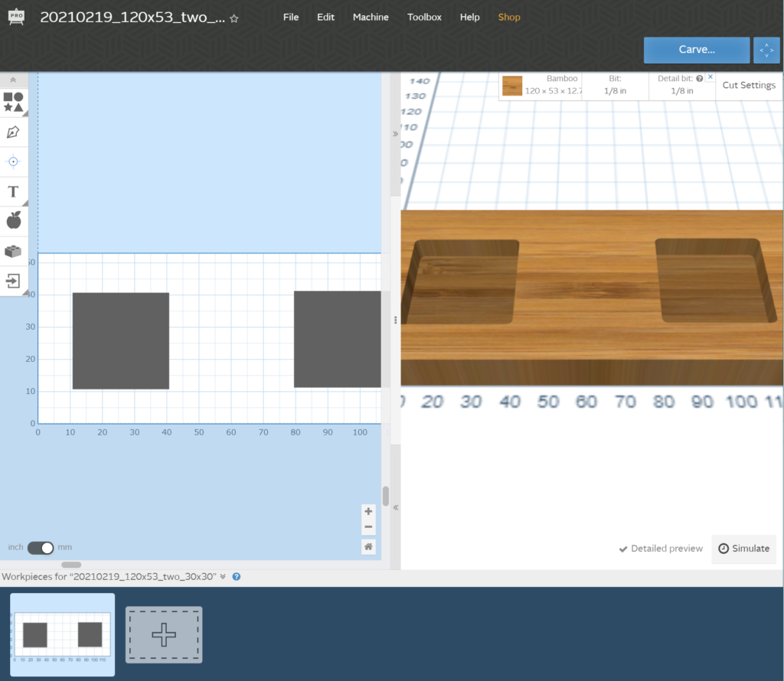Open the Toolbox menu
Viewport: 784px width, 681px height.
pyautogui.click(x=424, y=17)
